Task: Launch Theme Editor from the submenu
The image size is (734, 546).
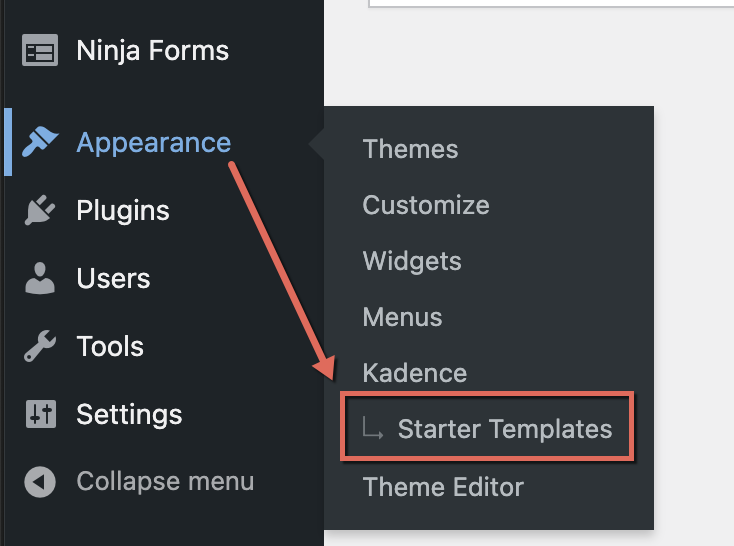Action: [443, 487]
